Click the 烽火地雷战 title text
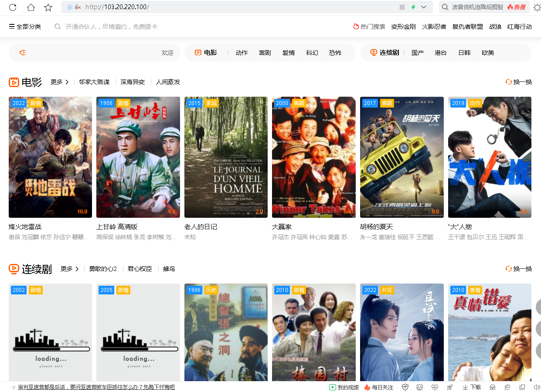This screenshot has width=541, height=392. (x=25, y=227)
